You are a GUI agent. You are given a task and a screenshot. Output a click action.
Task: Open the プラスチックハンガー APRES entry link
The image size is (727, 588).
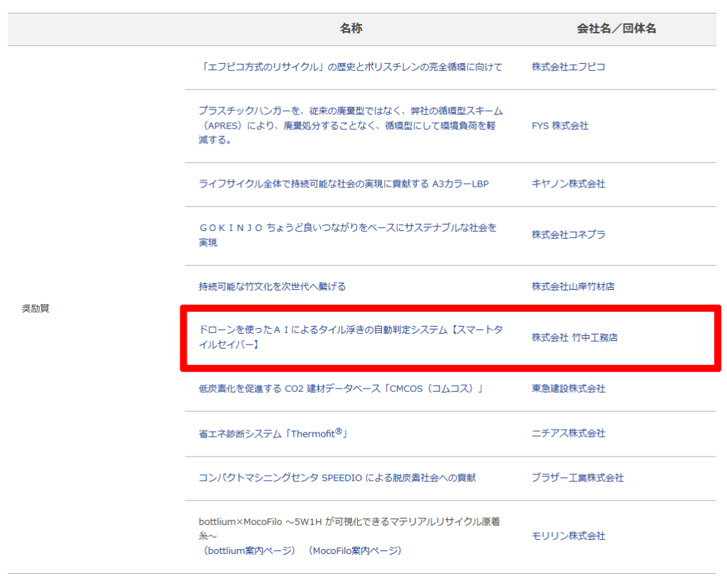pyautogui.click(x=351, y=125)
